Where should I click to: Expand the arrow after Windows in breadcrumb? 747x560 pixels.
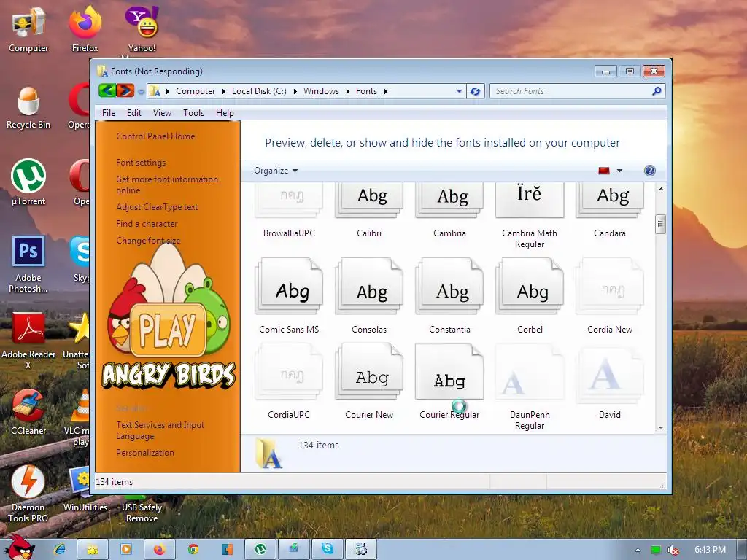(x=347, y=91)
